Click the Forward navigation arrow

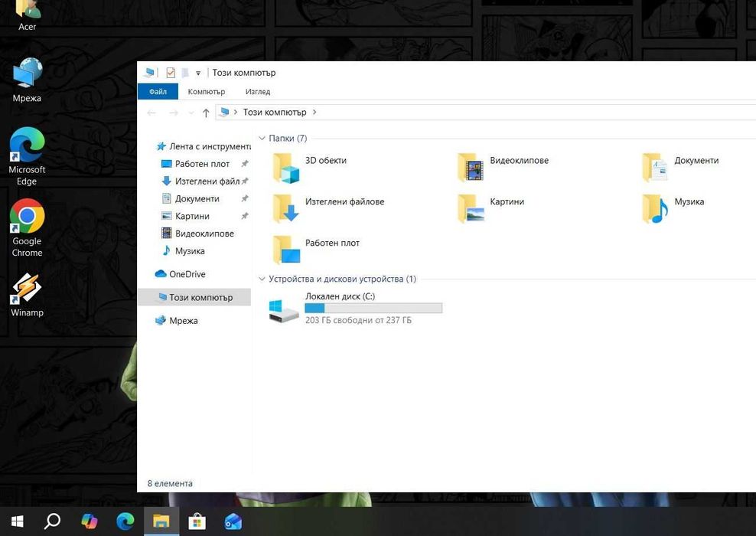point(174,113)
